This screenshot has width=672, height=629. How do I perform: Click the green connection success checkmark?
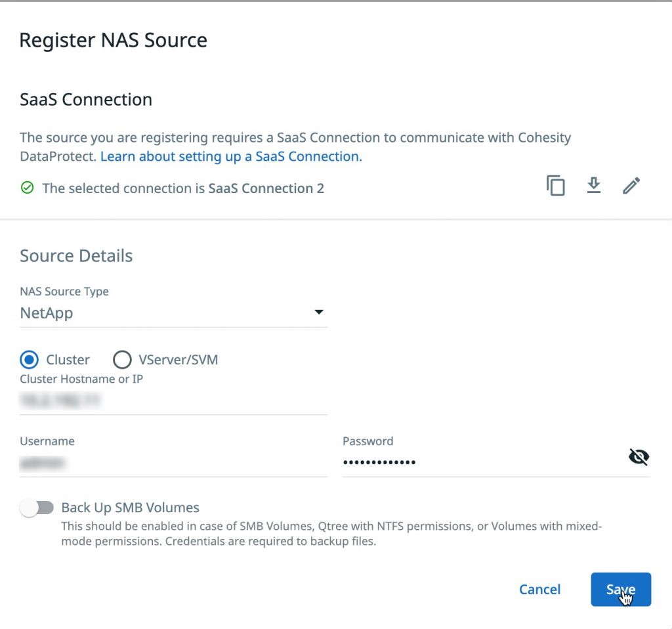pos(27,188)
